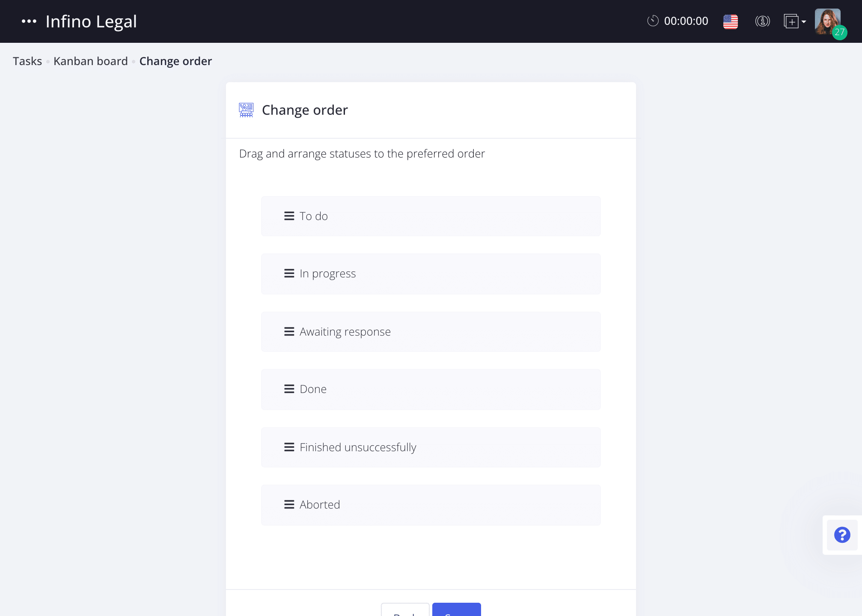The height and width of the screenshot is (616, 862).
Task: Select the US flag language icon
Action: [x=730, y=21]
